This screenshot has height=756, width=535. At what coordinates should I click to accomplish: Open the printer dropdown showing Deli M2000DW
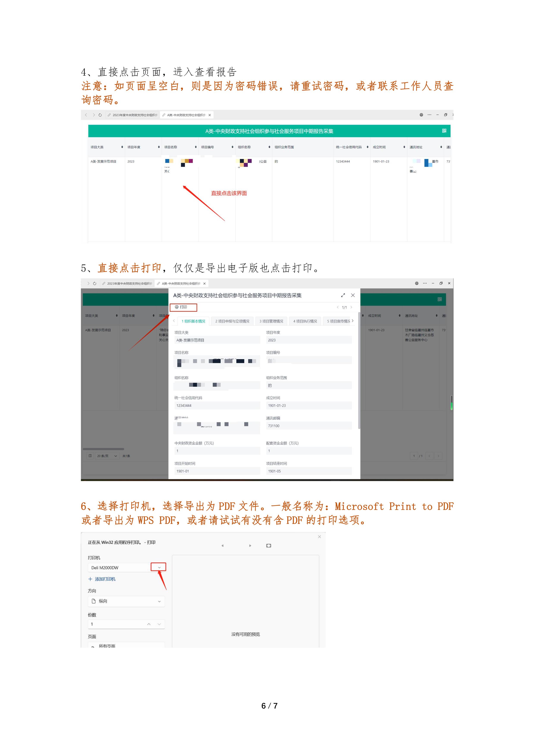coord(126,568)
